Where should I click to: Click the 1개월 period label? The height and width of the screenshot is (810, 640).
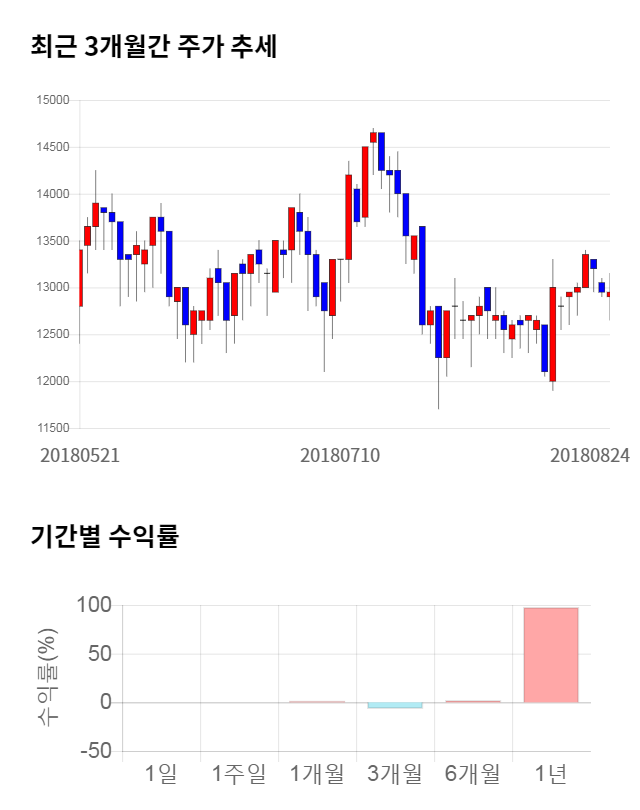pyautogui.click(x=317, y=773)
